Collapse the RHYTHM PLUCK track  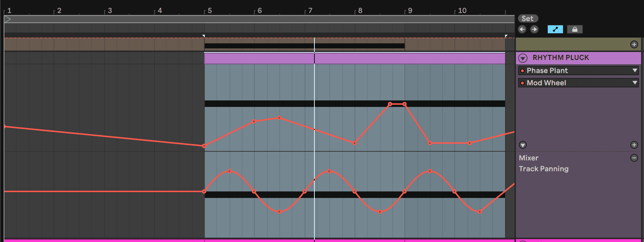523,58
